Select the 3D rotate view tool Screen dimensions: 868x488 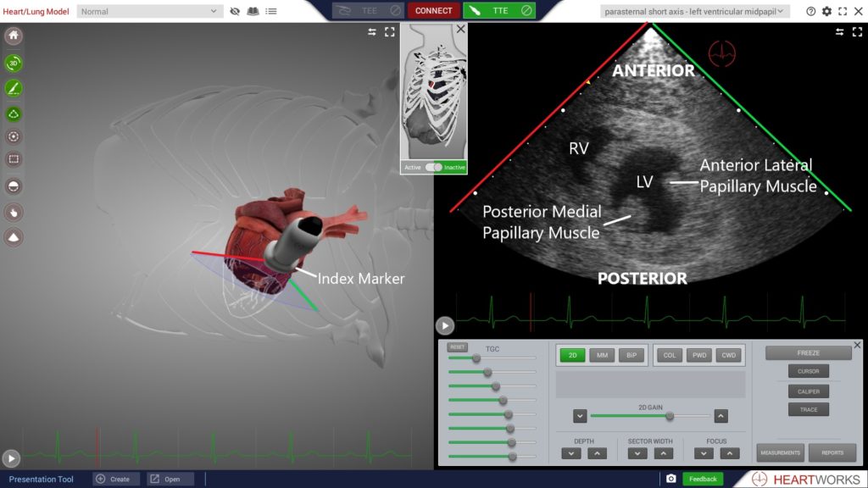(14, 63)
